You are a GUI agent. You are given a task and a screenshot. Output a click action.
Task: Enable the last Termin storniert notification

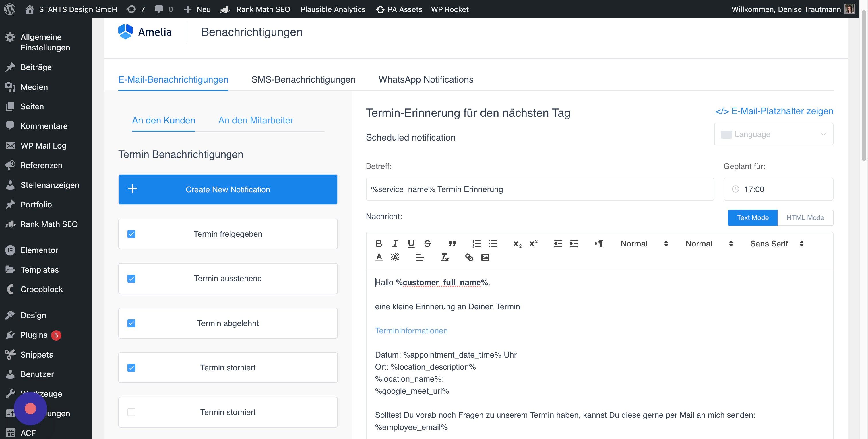pyautogui.click(x=131, y=412)
